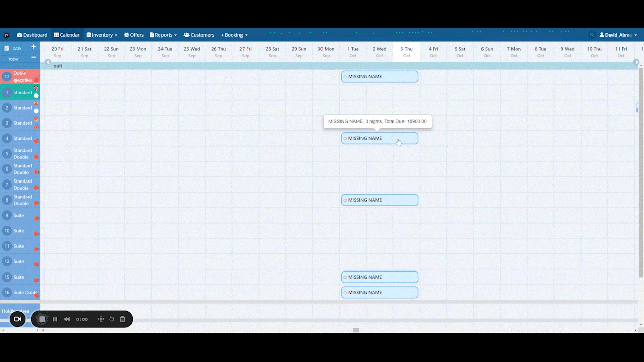Click the 7 Mon Oct date header
Screen dimensions: 644x362
click(x=514, y=52)
